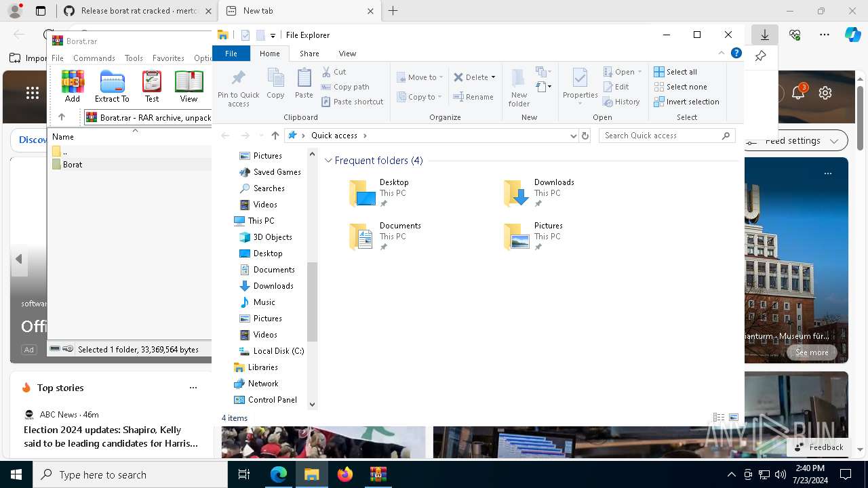The width and height of the screenshot is (868, 488).
Task: Click WinRAR Extract To button
Action: (x=112, y=86)
